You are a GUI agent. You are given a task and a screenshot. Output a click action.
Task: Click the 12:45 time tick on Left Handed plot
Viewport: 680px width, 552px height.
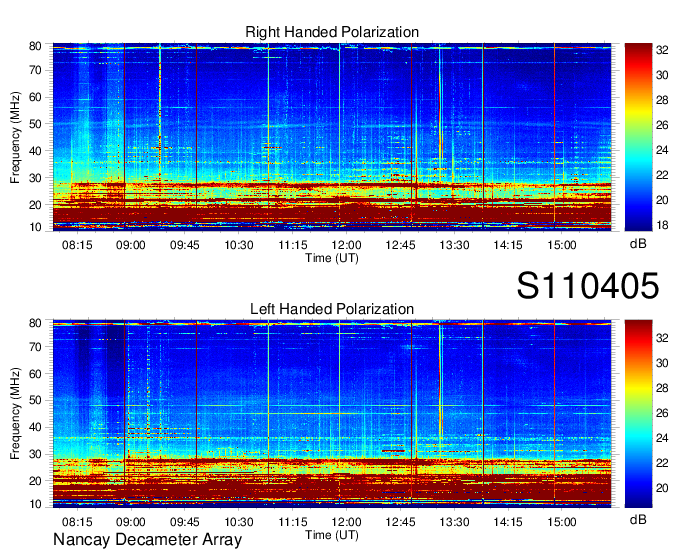pos(400,522)
